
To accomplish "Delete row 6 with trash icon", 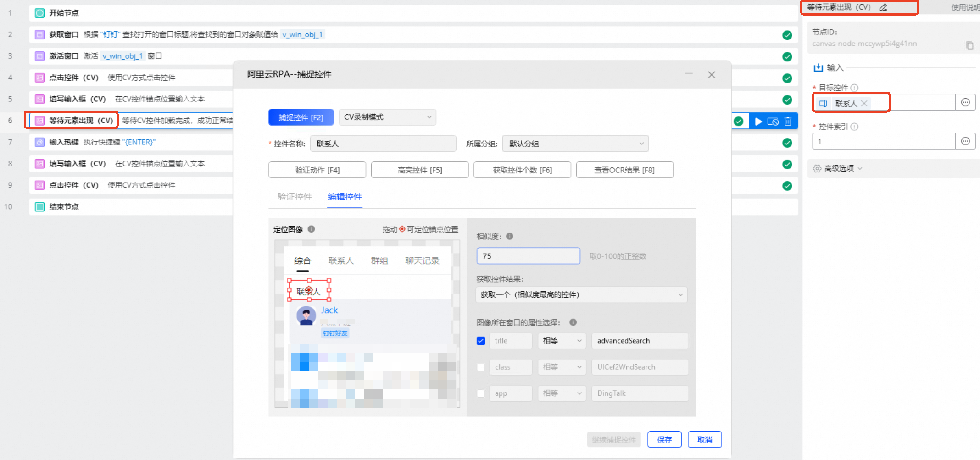I will pos(788,122).
